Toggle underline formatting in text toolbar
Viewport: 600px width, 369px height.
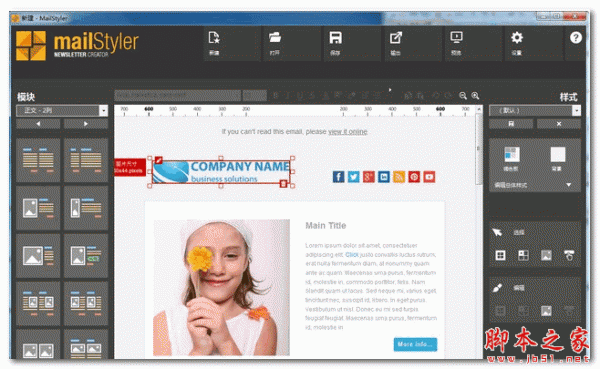point(300,96)
